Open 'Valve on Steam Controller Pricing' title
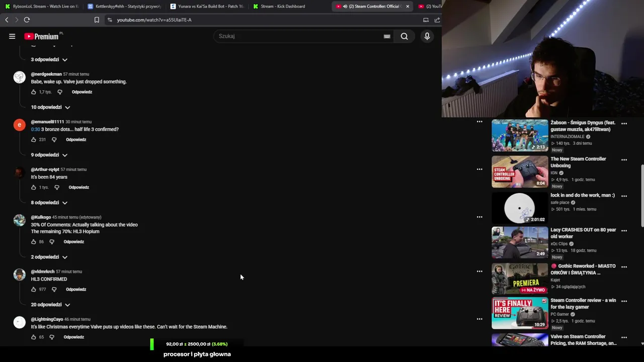This screenshot has width=644, height=362. pos(584,340)
